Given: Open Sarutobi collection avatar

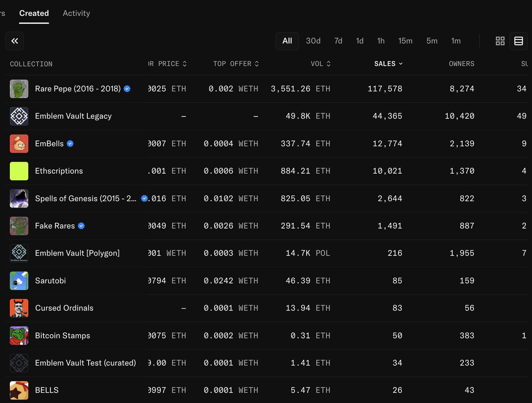Looking at the screenshot, I should click(19, 281).
